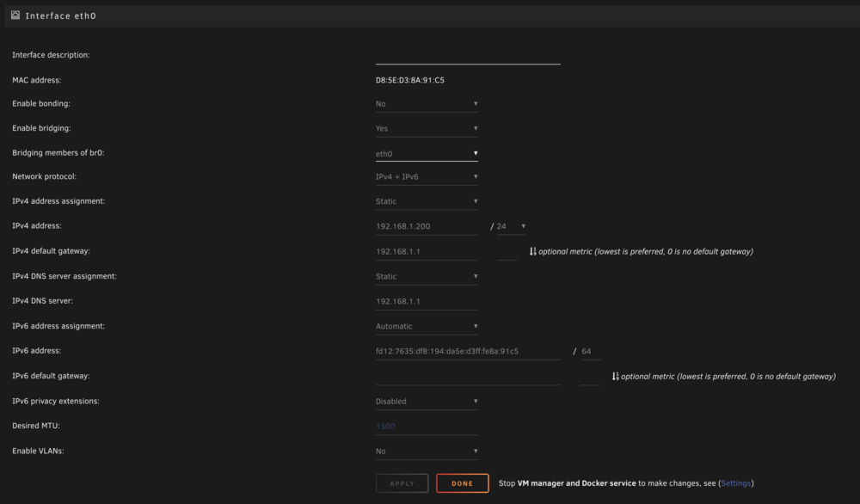Screen dimensions: 860x504
Task: Click the IPv4 default gateway field
Action: (427, 251)
